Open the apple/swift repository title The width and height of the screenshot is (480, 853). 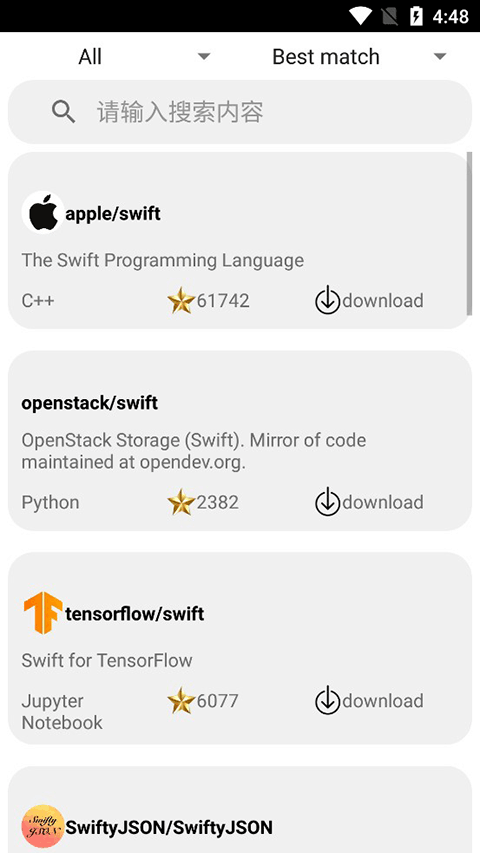(x=113, y=213)
